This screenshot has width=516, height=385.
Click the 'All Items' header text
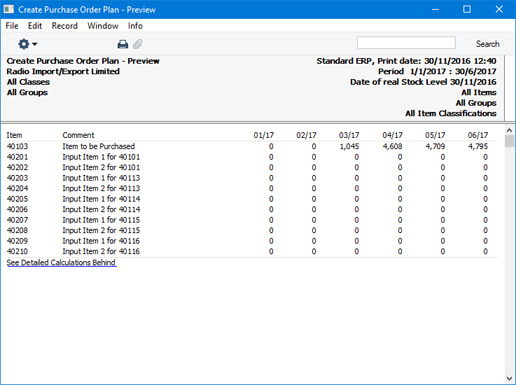(479, 92)
